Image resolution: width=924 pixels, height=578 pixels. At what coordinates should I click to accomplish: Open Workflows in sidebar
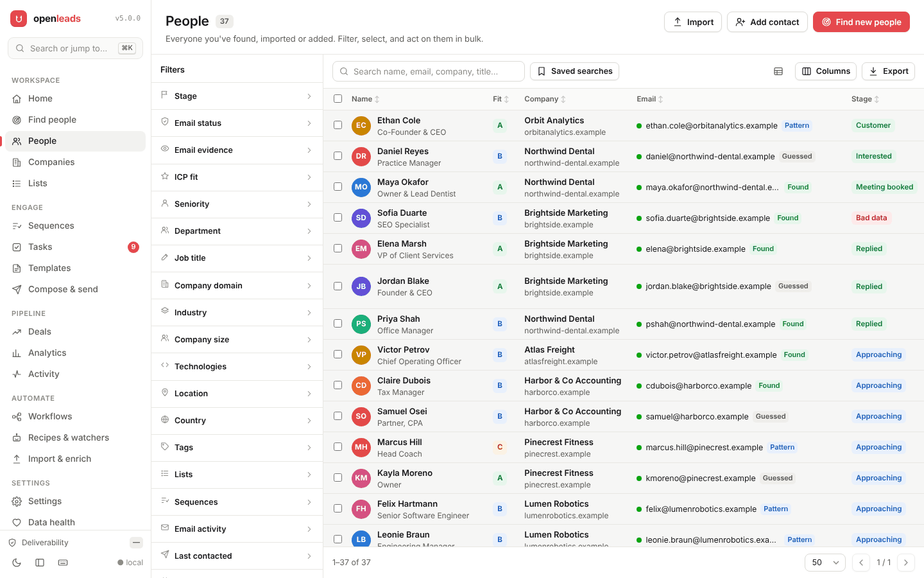[75, 416]
